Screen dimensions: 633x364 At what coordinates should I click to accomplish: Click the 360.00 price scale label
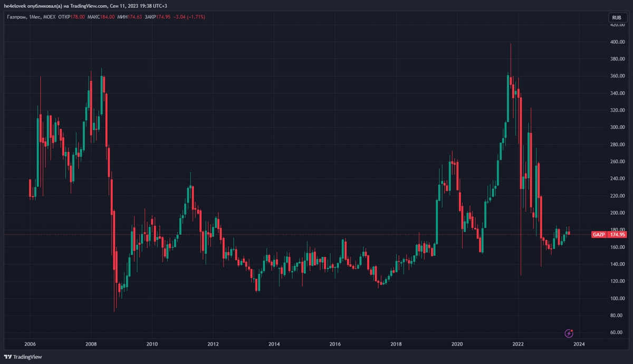click(618, 76)
